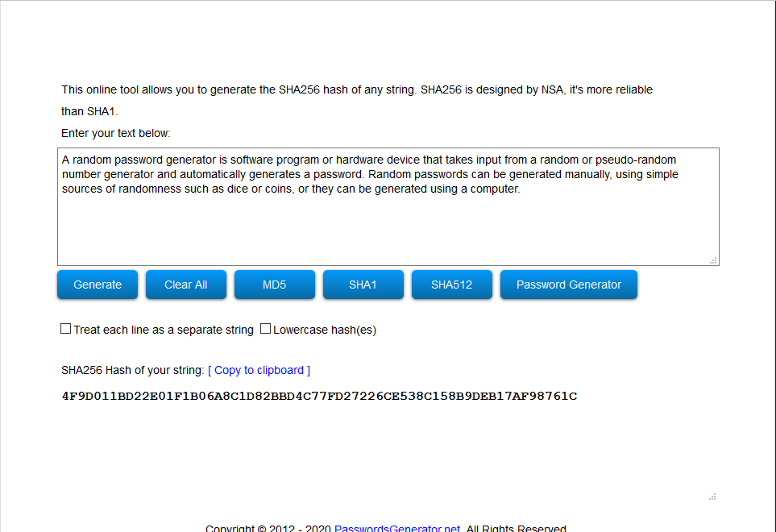Select the generated SHA256 hash output
The image size is (776, 532).
coord(319,396)
